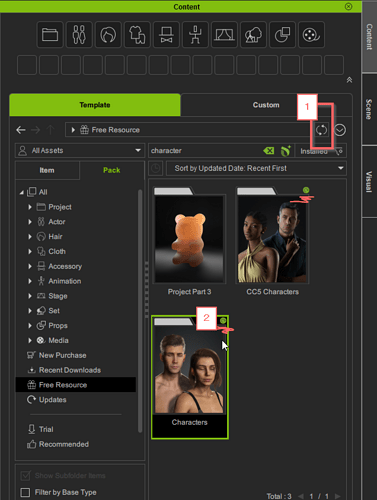Click the tree panel vertical scrollbar

[140, 310]
